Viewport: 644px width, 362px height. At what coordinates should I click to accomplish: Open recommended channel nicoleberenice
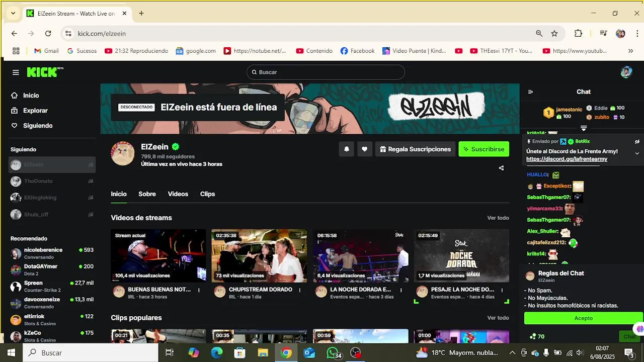tap(52, 253)
